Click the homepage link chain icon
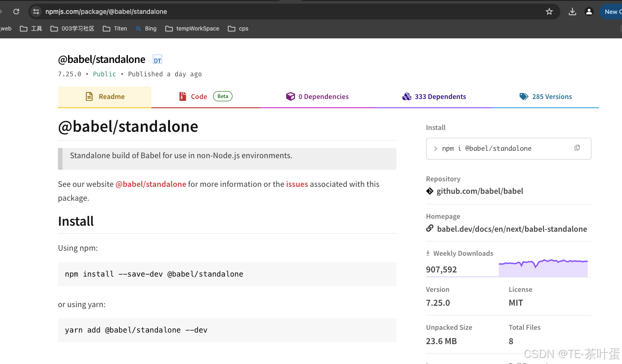Image resolution: width=622 pixels, height=364 pixels. click(x=430, y=228)
